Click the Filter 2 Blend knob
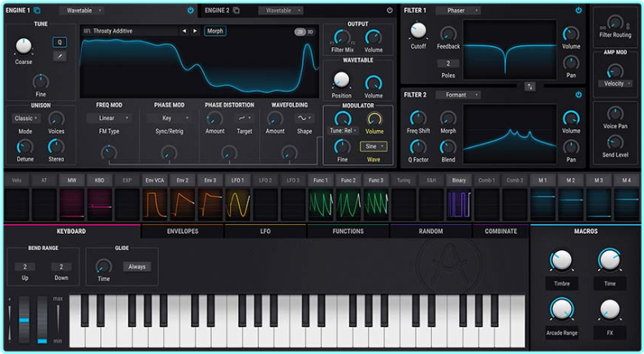644x354 pixels. (448, 147)
